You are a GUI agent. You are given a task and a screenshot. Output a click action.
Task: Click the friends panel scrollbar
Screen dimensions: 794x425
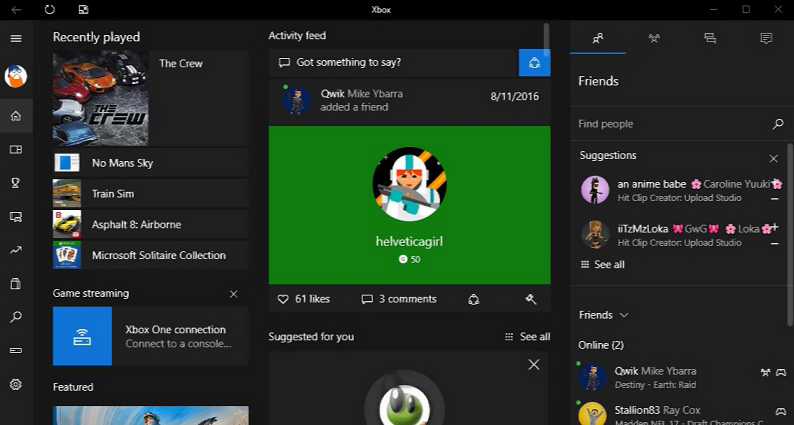pos(790,234)
